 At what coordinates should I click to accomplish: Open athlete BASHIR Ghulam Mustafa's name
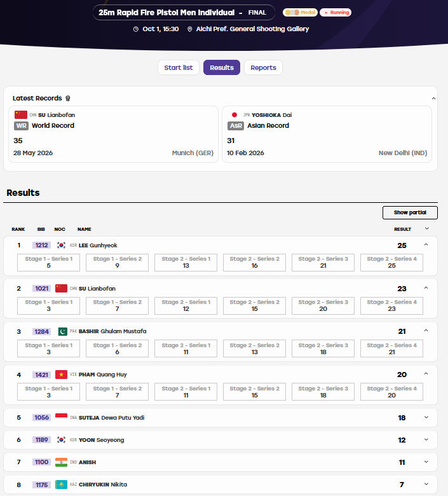(x=112, y=331)
